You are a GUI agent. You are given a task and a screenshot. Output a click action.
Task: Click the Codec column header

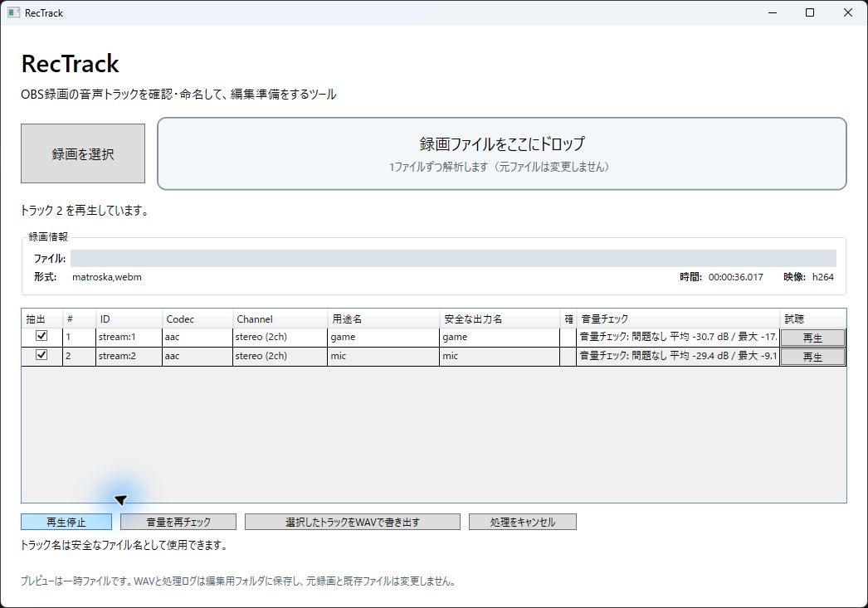[x=197, y=319]
